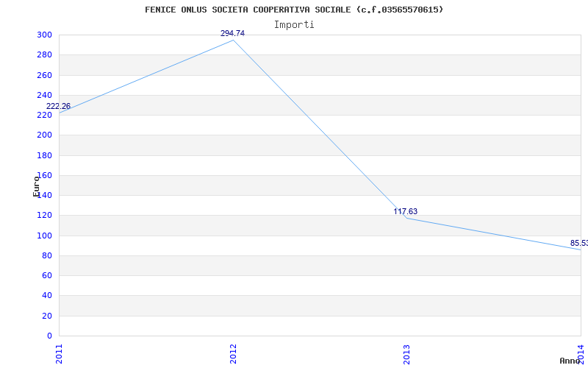Click the 40 y-axis tick label
The height and width of the screenshot is (368, 588).
47,296
